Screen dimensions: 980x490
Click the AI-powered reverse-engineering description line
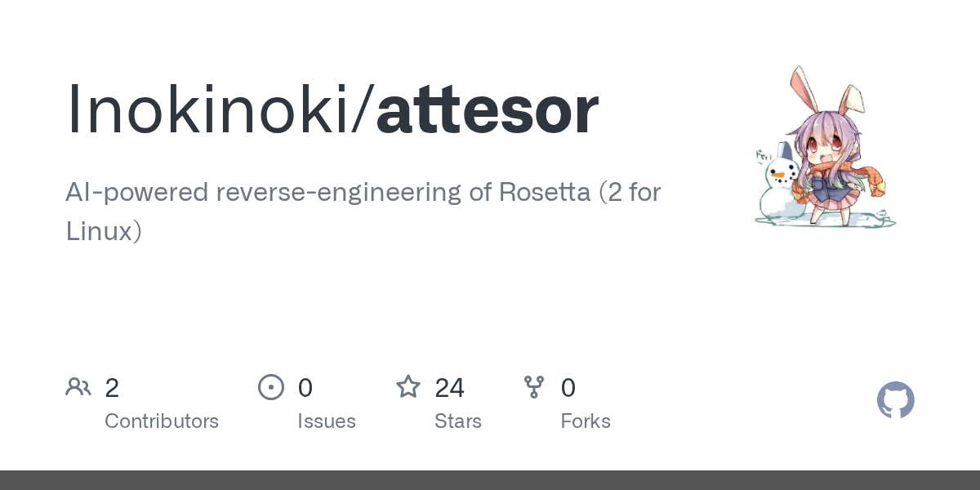pyautogui.click(x=363, y=193)
